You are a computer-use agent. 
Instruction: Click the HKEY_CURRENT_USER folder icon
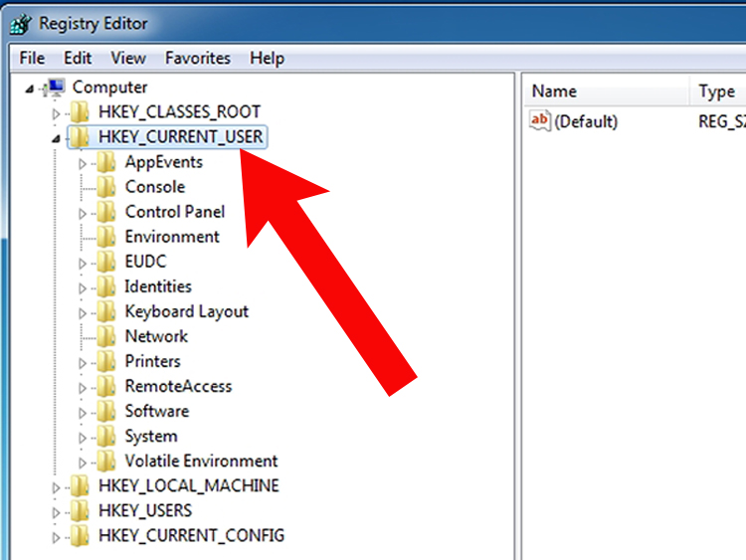(80, 137)
